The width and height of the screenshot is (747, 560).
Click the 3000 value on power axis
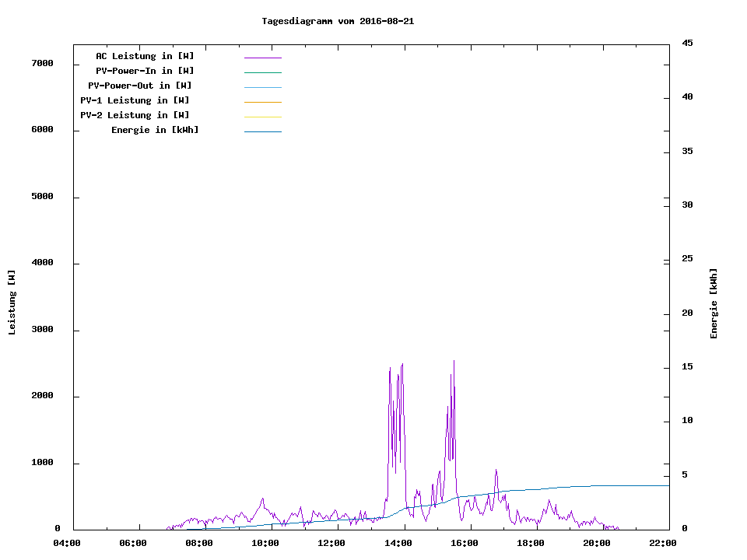tap(41, 330)
